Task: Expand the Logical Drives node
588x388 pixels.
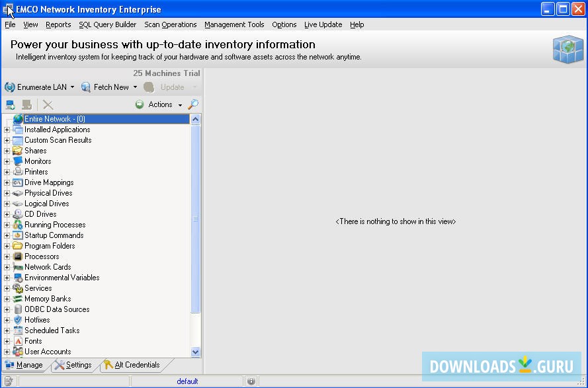Action: point(7,204)
